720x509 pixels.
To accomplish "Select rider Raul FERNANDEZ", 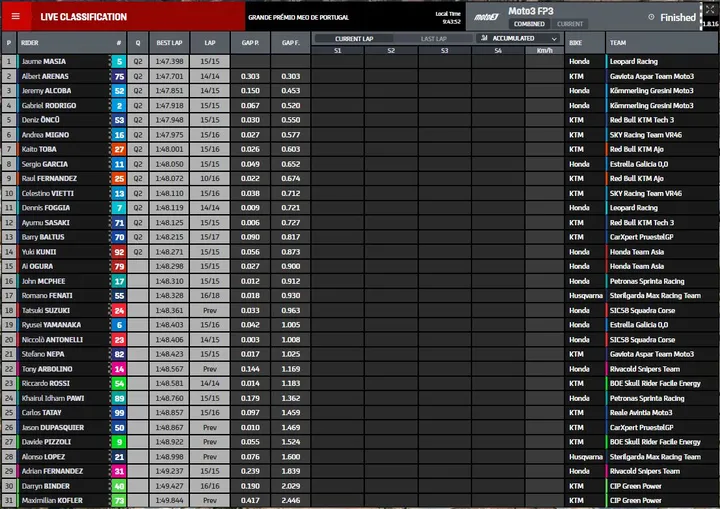I will point(49,178).
